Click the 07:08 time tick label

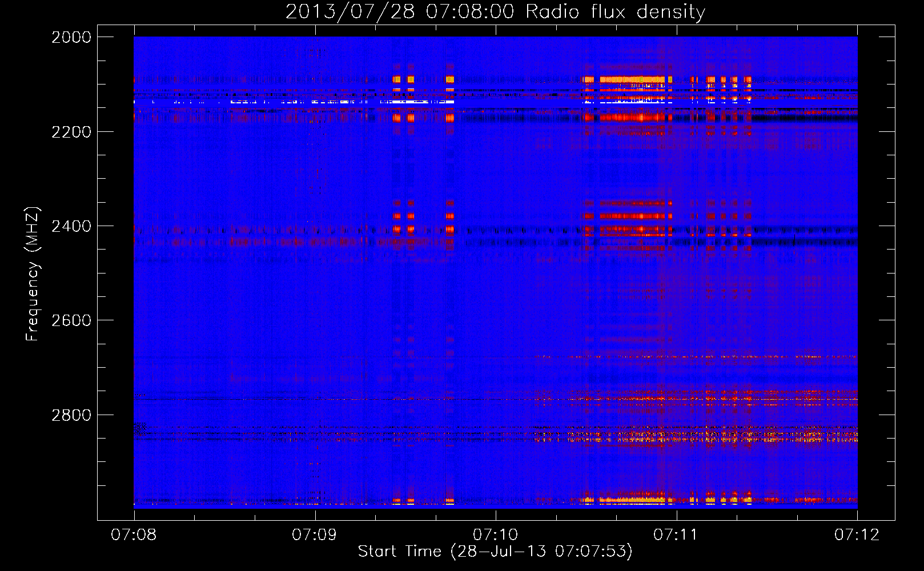tap(134, 535)
